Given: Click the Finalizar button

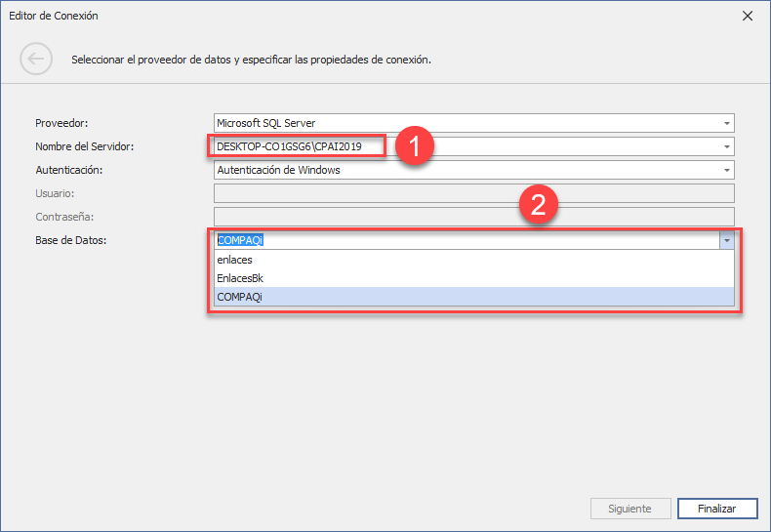Looking at the screenshot, I should (717, 509).
